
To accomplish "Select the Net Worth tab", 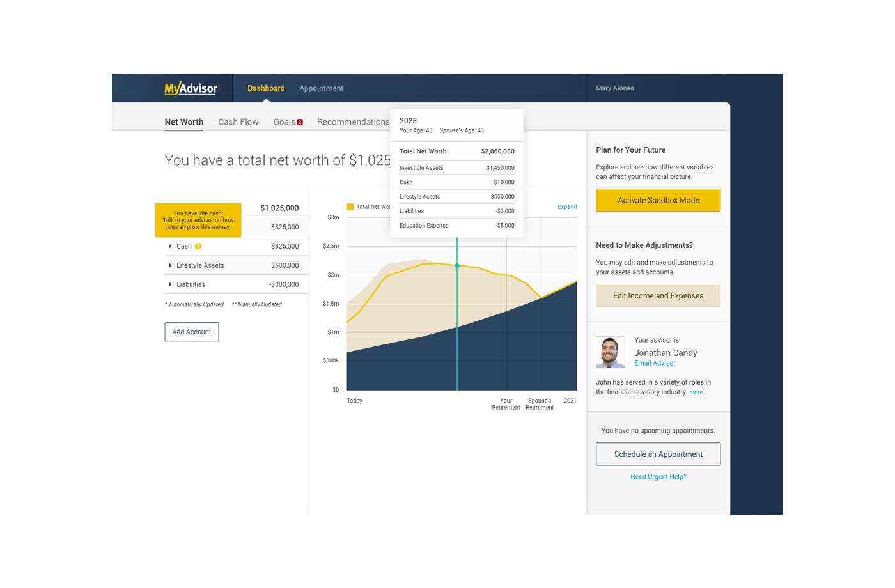I will (x=184, y=122).
